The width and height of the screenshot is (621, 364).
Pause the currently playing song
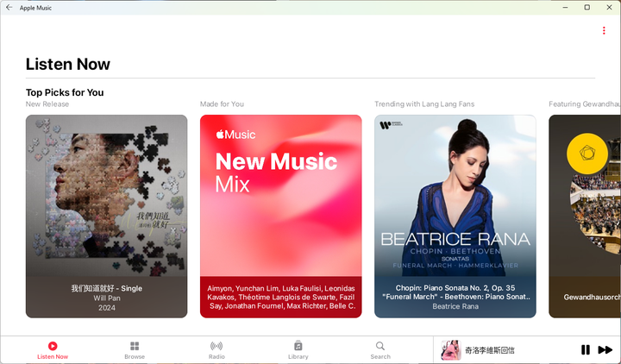(586, 349)
